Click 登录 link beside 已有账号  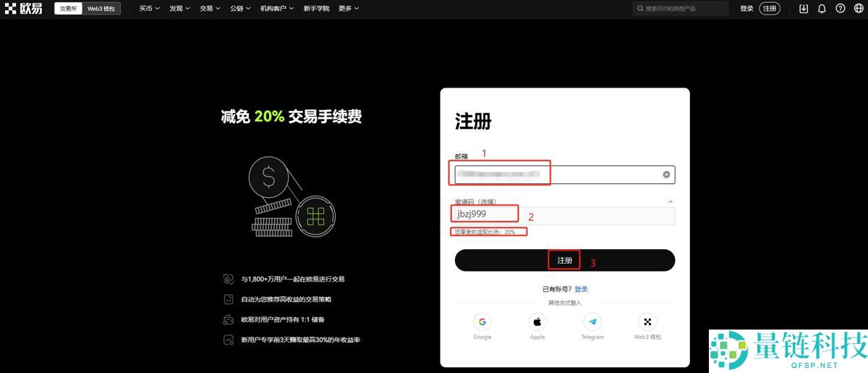click(582, 289)
